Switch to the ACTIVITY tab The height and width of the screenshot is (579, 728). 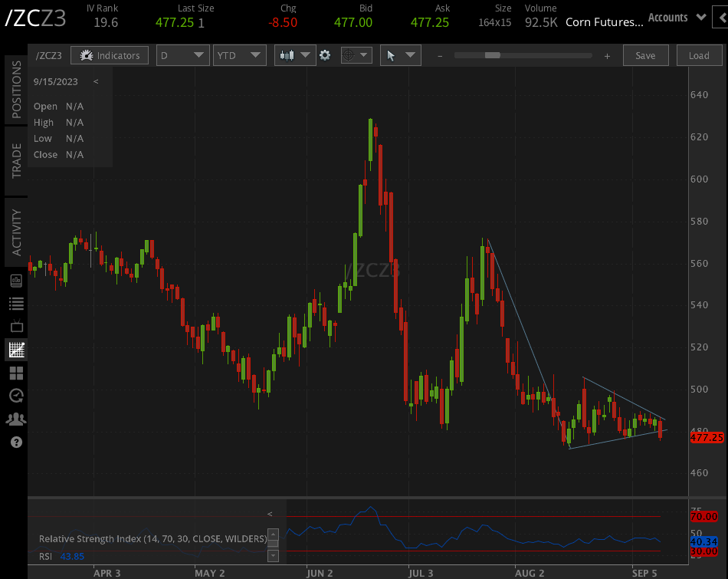coord(15,232)
